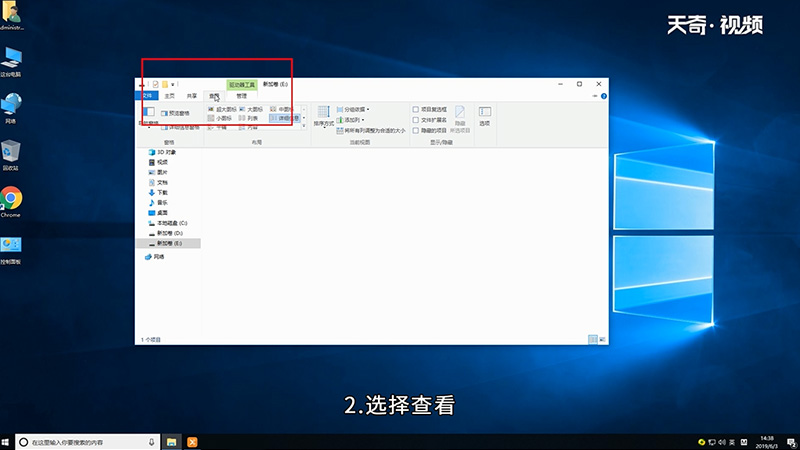Select the 此电脑 desktop icon
Screen dimensions: 800x450
11,62
